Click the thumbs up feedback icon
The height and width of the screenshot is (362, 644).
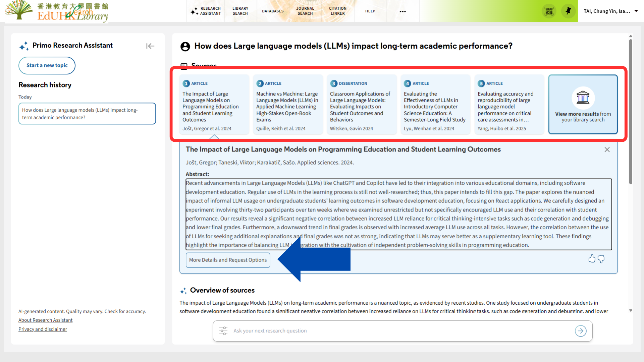(592, 259)
